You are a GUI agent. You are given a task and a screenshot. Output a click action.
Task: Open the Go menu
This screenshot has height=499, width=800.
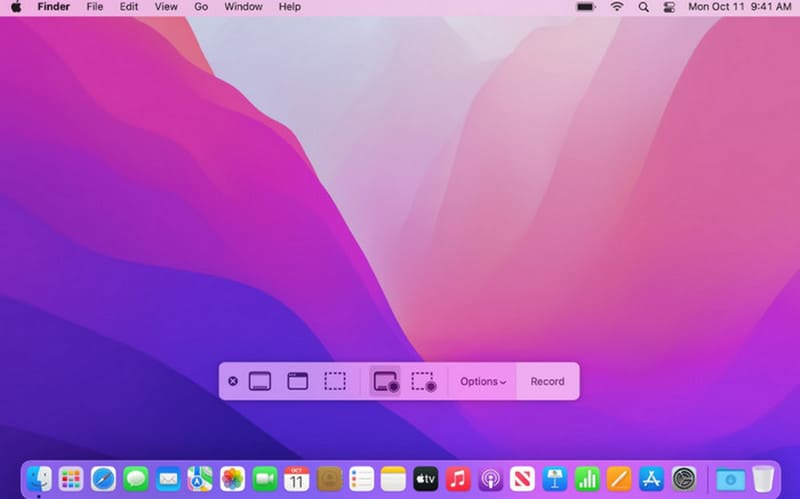tap(201, 7)
